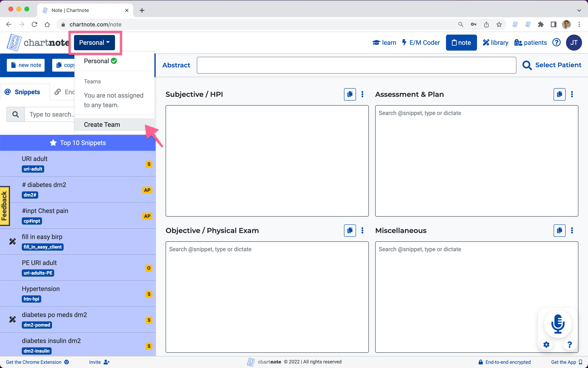
Task: Click inside Objective / Physical Exam text area
Action: click(x=267, y=297)
